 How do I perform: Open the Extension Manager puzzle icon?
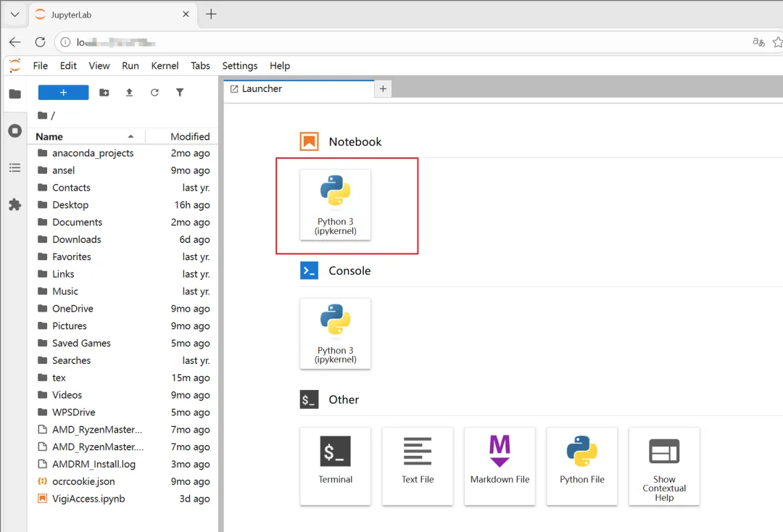15,204
